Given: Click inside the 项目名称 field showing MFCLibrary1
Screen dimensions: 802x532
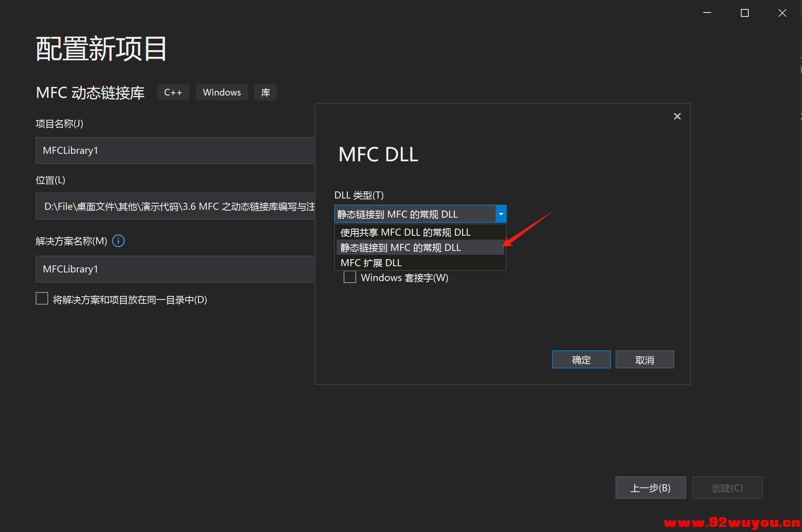Looking at the screenshot, I should [175, 150].
